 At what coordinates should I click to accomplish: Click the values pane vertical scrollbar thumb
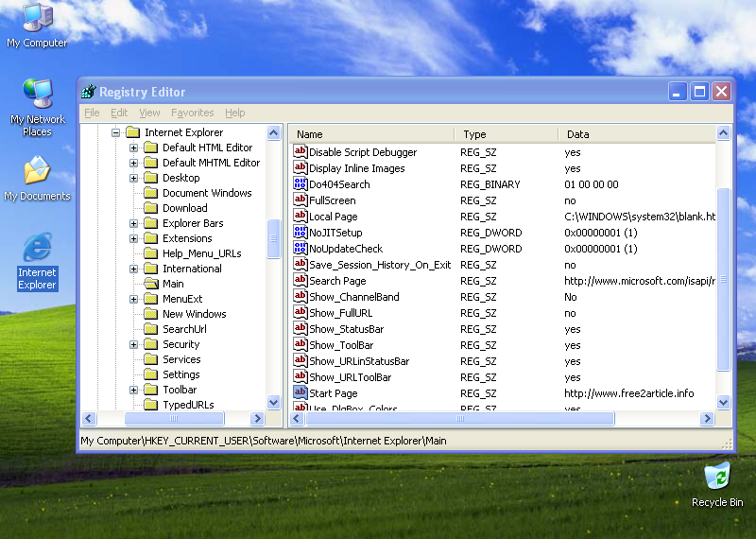click(x=723, y=279)
